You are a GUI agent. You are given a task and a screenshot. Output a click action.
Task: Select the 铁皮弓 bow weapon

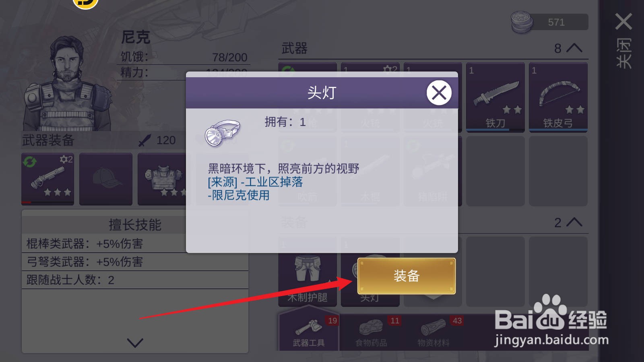(x=558, y=97)
